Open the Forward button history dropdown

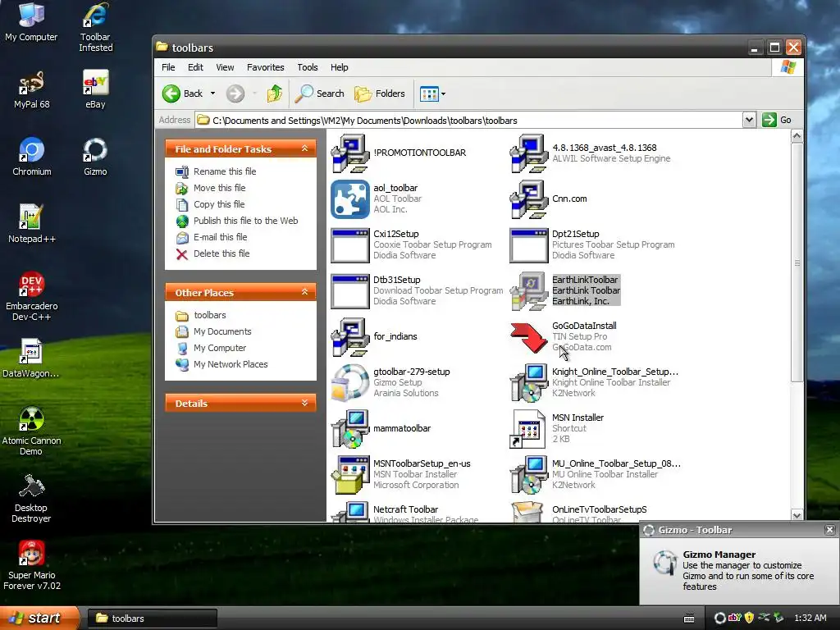pyautogui.click(x=254, y=94)
